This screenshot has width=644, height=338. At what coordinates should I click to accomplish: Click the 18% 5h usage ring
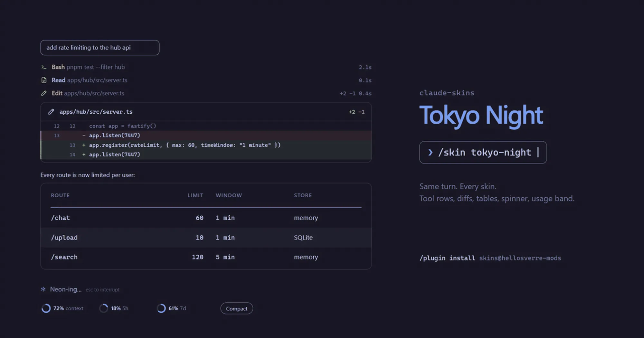(103, 308)
